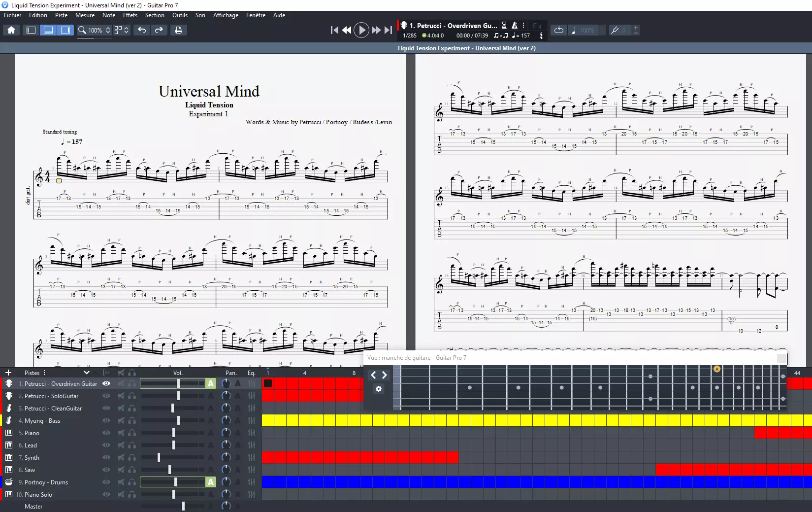Click the keyboard icon of Piano track
The width and height of the screenshot is (812, 512).
[x=9, y=433]
